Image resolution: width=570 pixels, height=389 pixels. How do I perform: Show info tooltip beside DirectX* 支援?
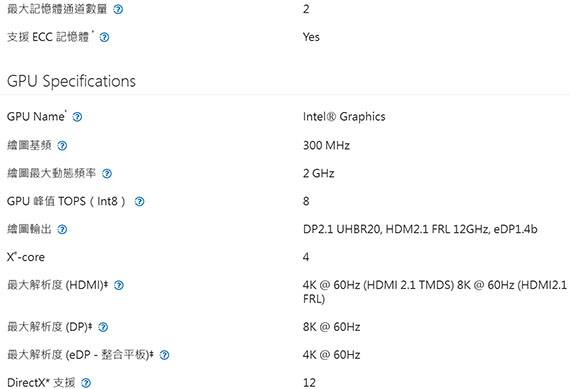(x=86, y=383)
